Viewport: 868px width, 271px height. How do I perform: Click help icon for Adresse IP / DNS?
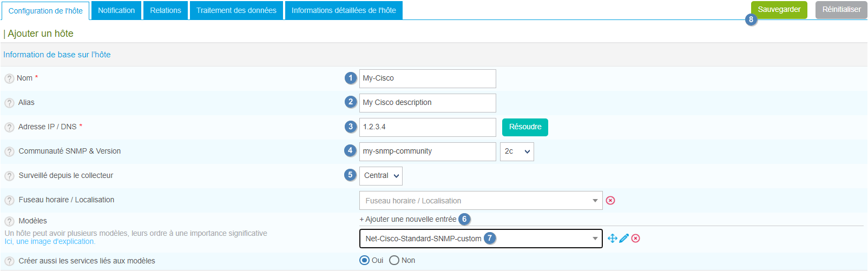9,127
